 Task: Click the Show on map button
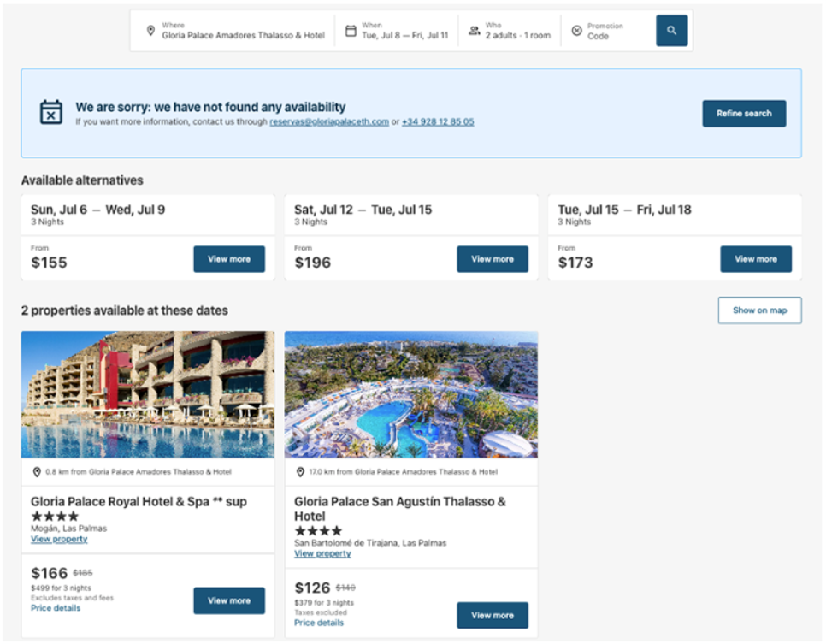click(x=759, y=310)
